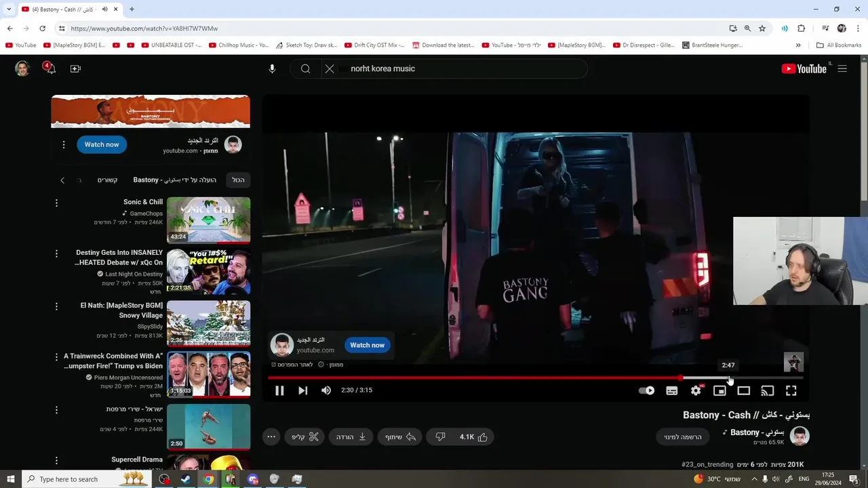Cast video to a TV
The width and height of the screenshot is (868, 488).
(x=768, y=390)
